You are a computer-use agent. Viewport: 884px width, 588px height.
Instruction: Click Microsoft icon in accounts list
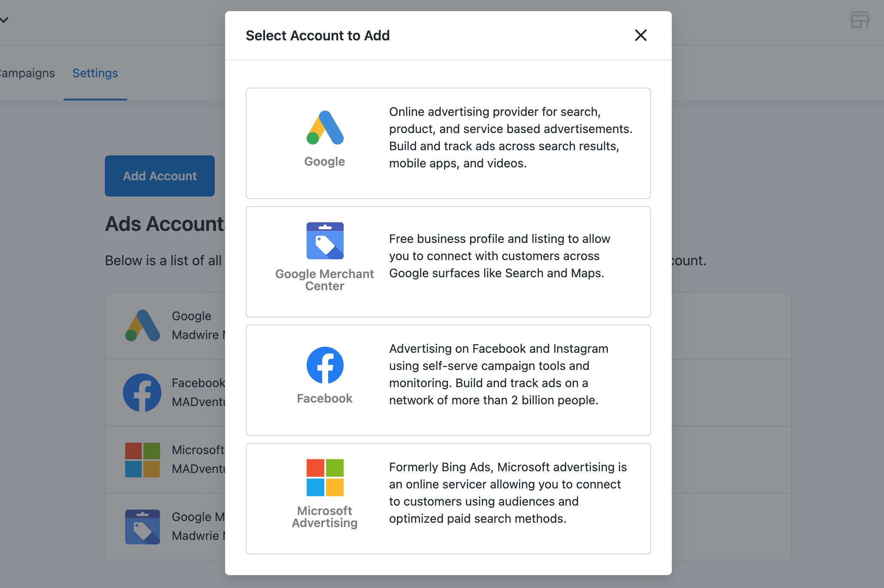(142, 460)
